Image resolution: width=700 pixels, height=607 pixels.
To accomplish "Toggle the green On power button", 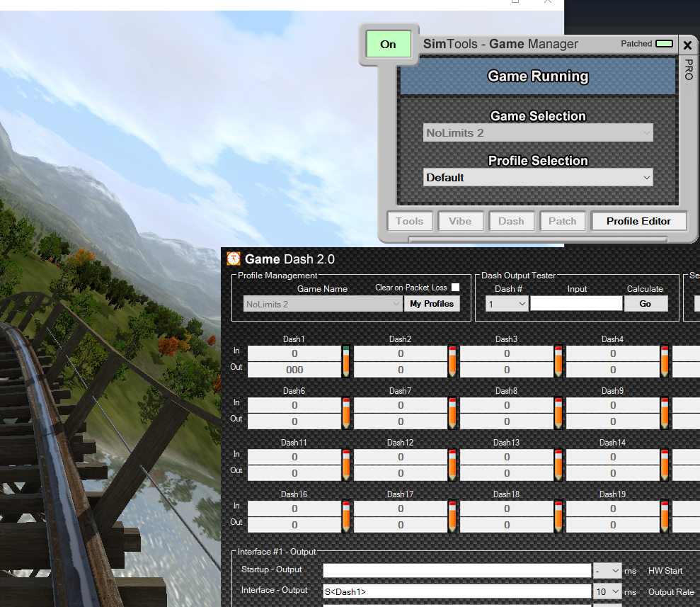I will tap(389, 44).
